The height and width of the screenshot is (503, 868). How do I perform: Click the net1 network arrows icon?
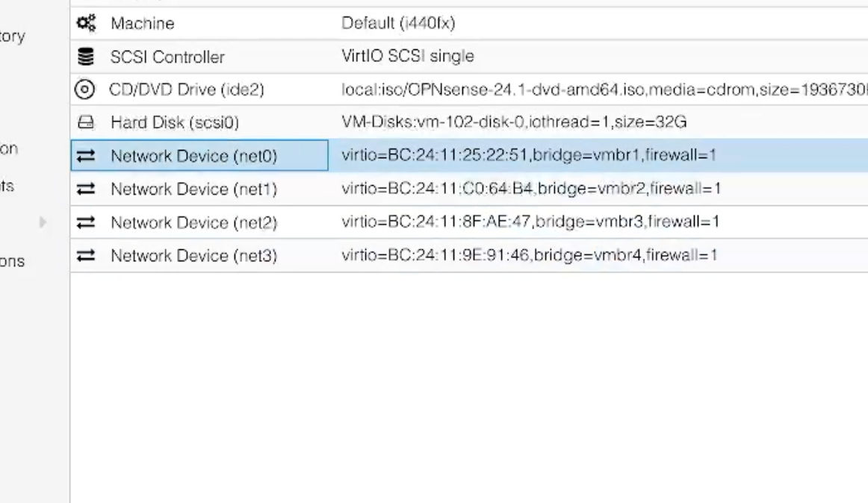coord(85,190)
